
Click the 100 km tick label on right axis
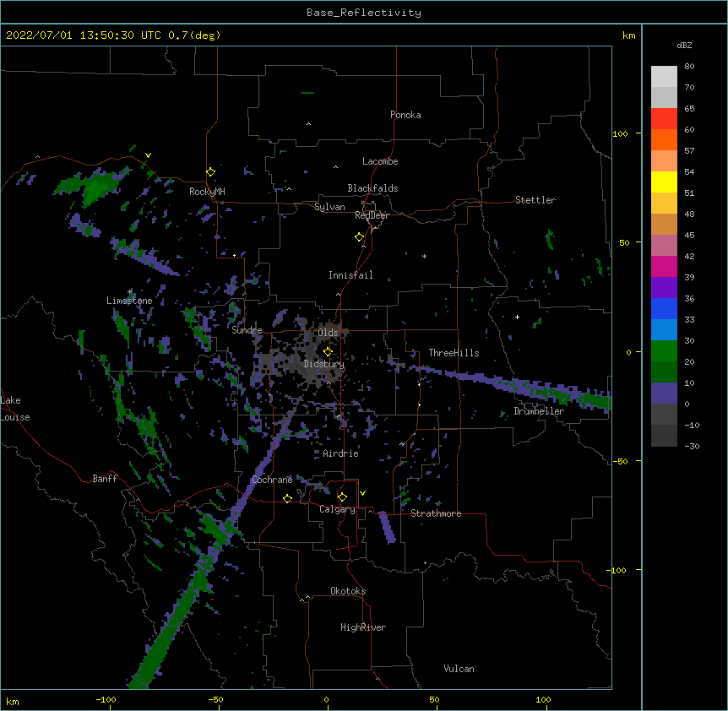click(620, 133)
